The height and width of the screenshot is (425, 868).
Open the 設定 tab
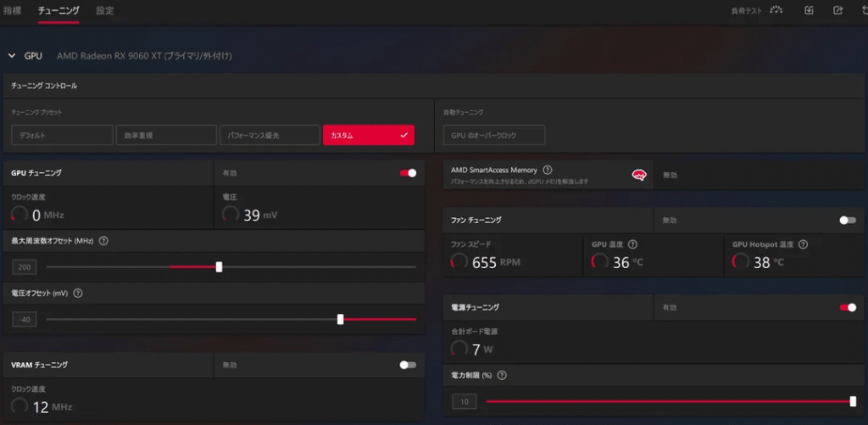pos(105,10)
